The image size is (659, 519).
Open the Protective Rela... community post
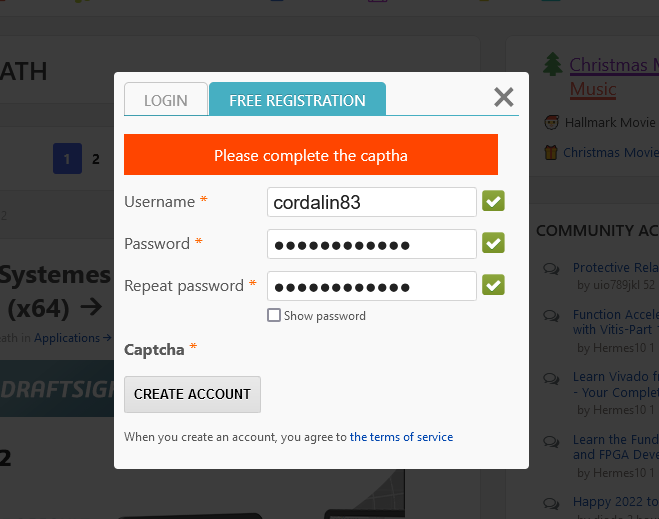(x=615, y=268)
